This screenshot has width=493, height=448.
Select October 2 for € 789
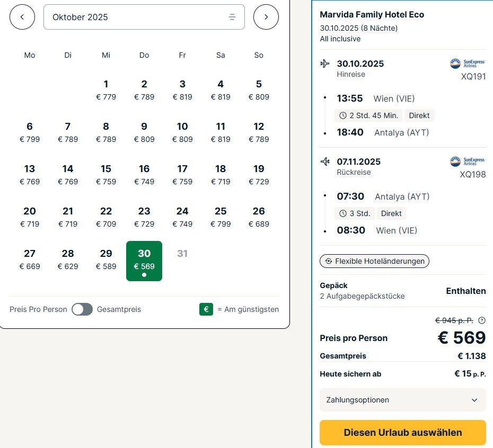click(x=144, y=90)
